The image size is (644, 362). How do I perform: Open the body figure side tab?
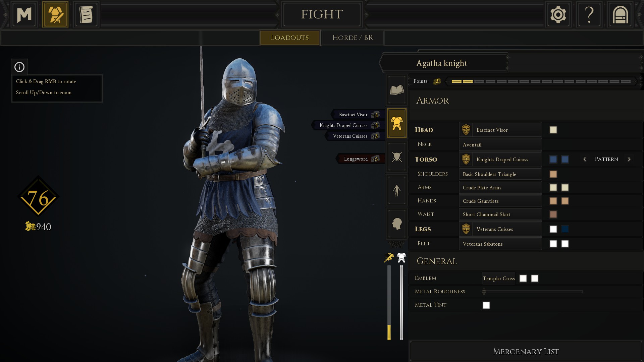(x=397, y=190)
